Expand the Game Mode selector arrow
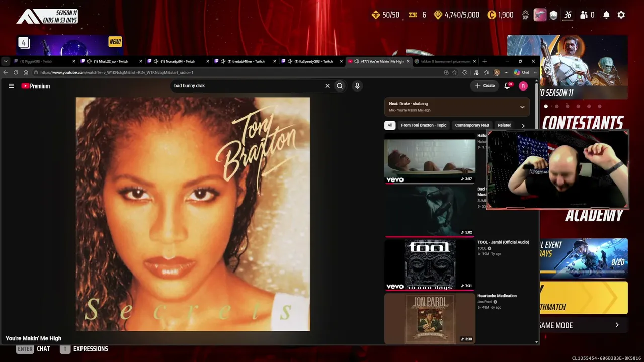 [x=617, y=325]
